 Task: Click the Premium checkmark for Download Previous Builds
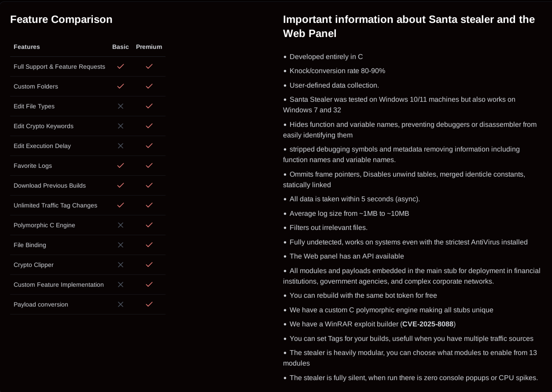149,185
